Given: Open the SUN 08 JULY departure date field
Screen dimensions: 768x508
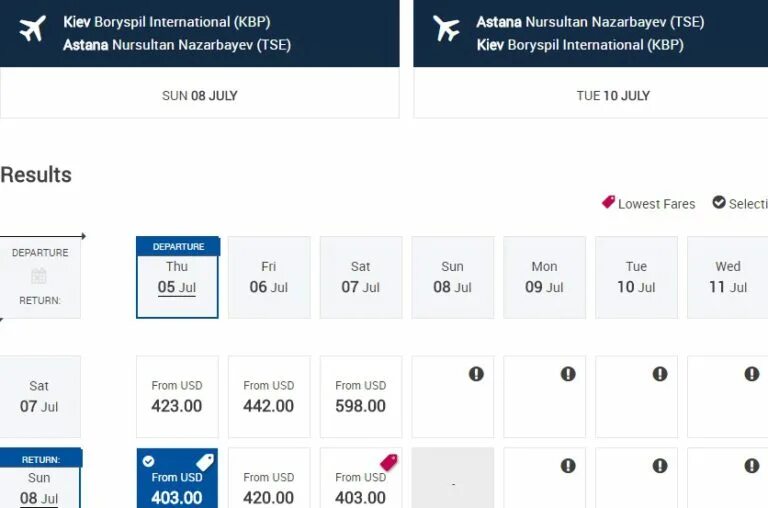Looking at the screenshot, I should [199, 96].
